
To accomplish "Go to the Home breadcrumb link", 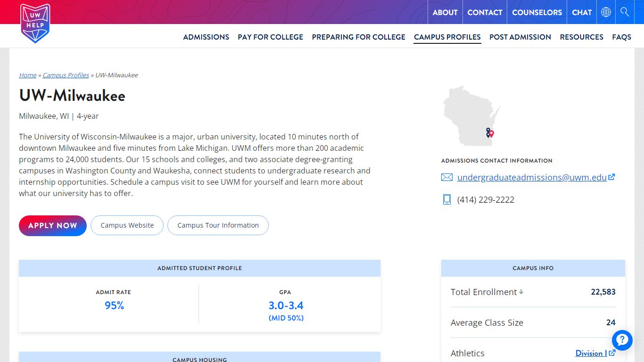I will [28, 75].
